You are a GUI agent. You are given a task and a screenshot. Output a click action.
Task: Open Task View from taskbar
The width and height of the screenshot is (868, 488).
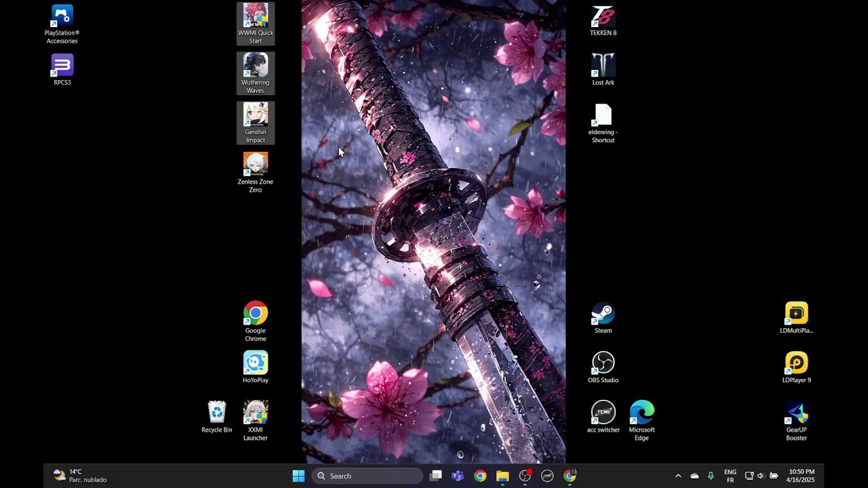click(435, 476)
